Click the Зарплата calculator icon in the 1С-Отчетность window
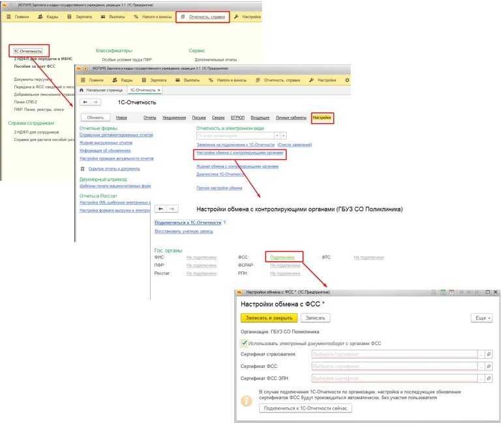 pyautogui.click(x=144, y=80)
